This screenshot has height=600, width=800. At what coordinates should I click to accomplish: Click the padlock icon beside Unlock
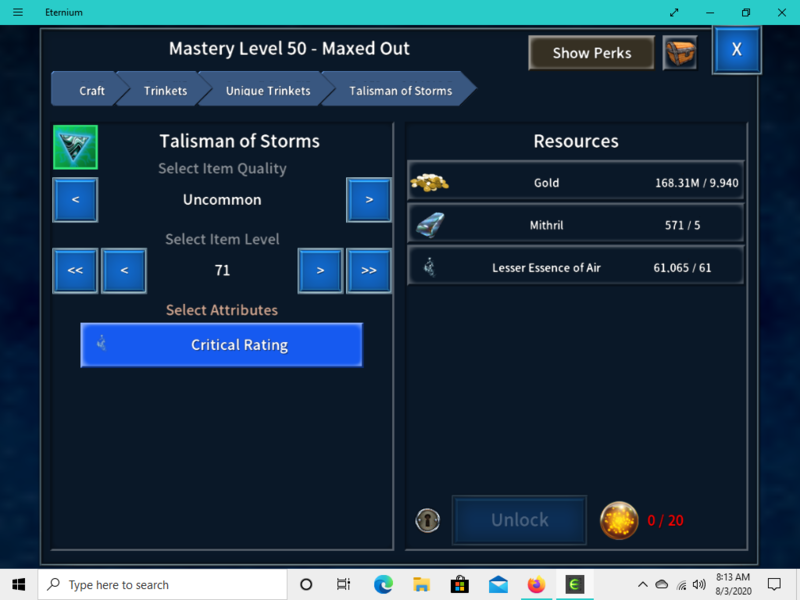[428, 520]
